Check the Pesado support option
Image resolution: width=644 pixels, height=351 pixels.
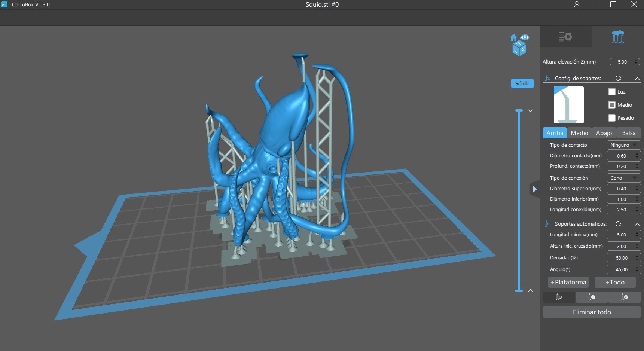point(612,118)
